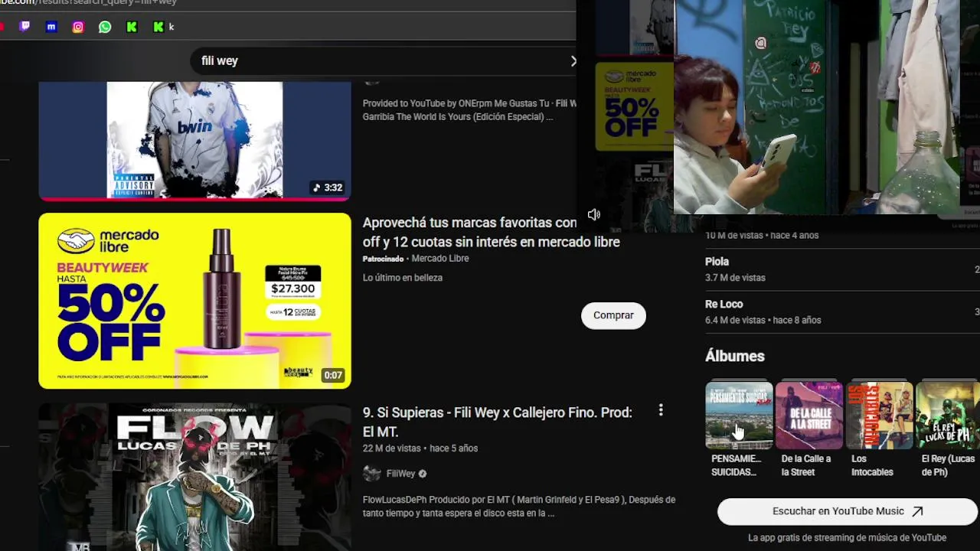
Task: Open the Flow Lucas de PH video thumbnail
Action: pyautogui.click(x=194, y=478)
